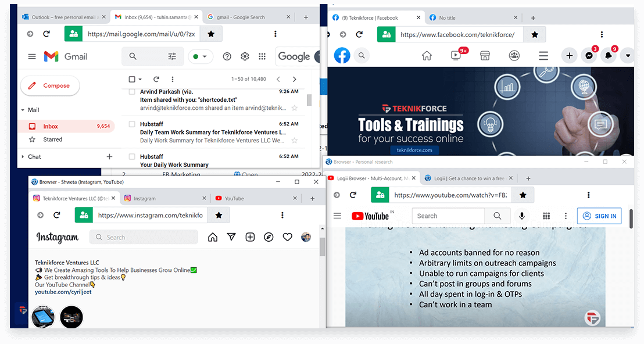Open Instagram home icon
Viewport: 644px width, 344px height.
tap(213, 237)
